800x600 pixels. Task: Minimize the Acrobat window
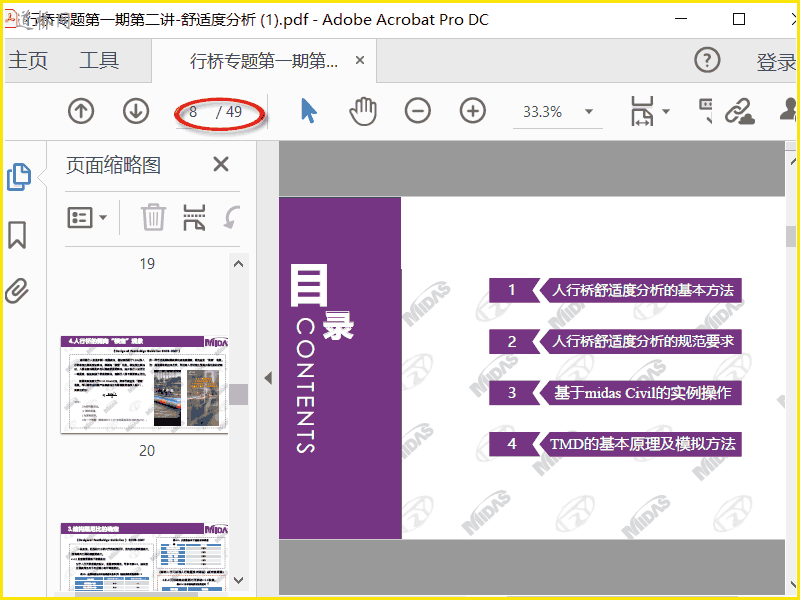(681, 19)
